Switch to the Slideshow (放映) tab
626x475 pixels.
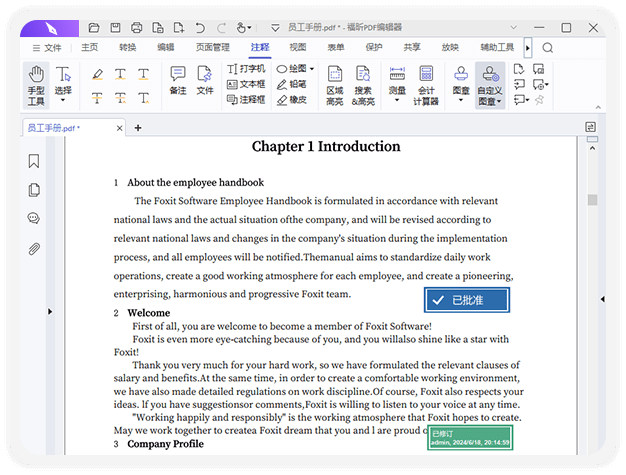tap(450, 48)
